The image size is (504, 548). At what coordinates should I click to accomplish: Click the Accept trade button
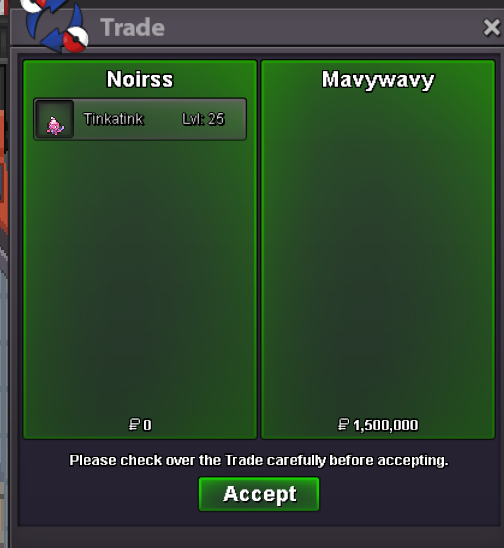[259, 494]
